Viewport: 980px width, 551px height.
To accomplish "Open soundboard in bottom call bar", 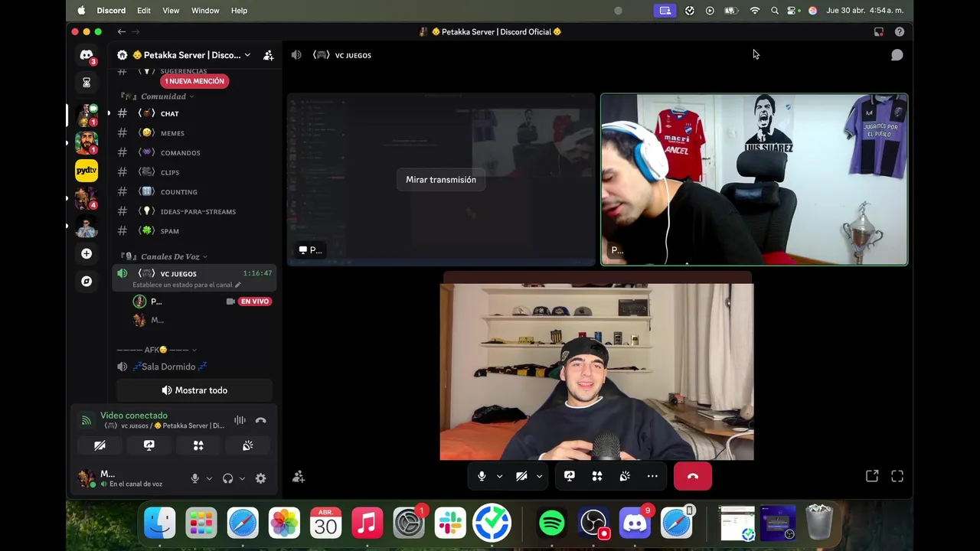I will pos(625,476).
